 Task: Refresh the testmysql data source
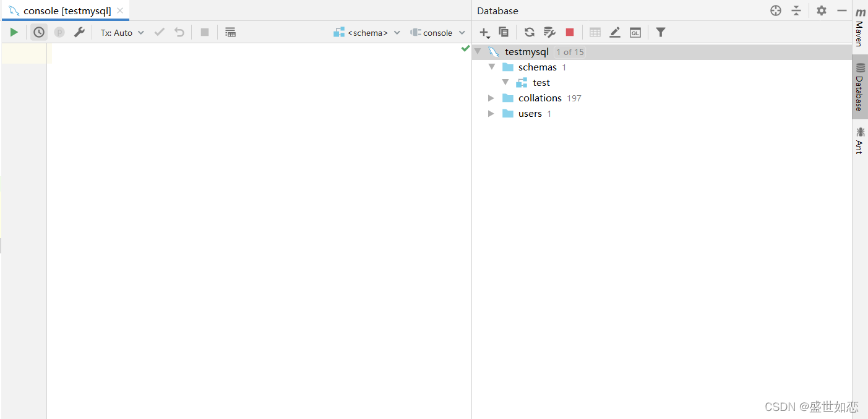point(530,32)
